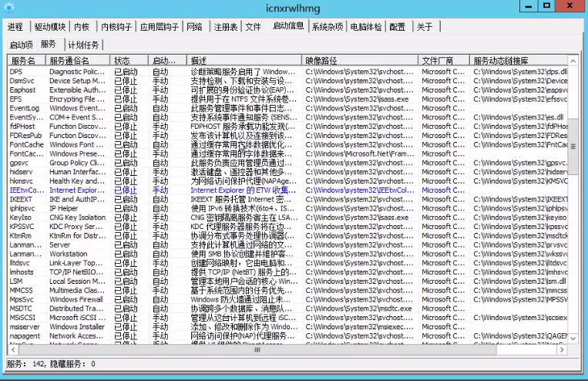The width and height of the screenshot is (588, 381).
Task: Go to the 电脑体检 tab
Action: [x=366, y=26]
